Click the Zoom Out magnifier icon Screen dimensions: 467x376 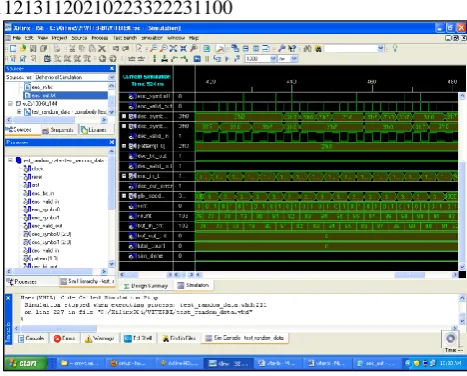(163, 49)
